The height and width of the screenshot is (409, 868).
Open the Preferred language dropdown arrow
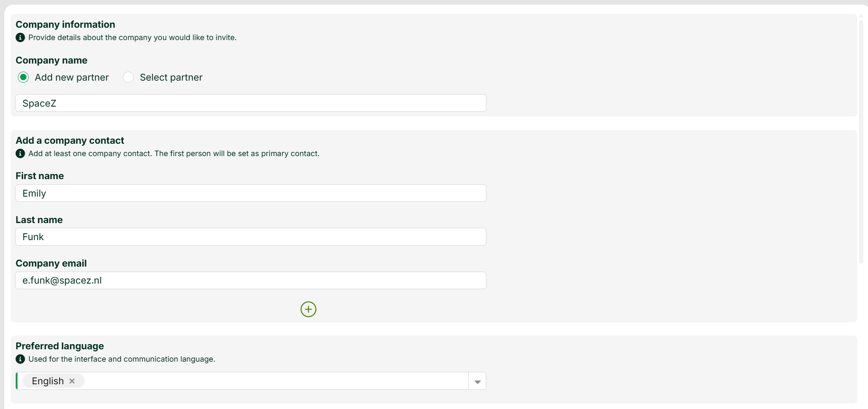(477, 381)
